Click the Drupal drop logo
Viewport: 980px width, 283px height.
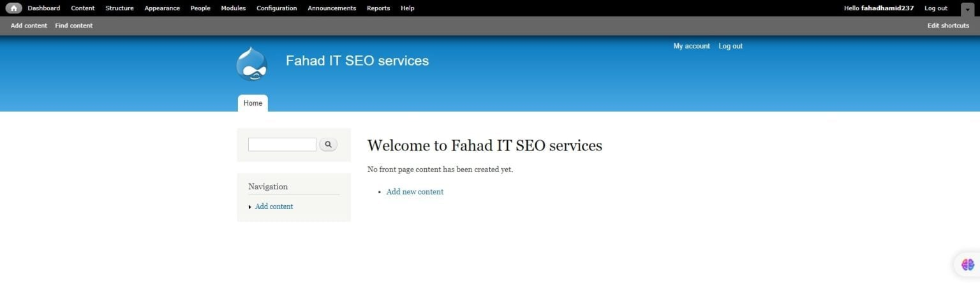[x=251, y=64]
